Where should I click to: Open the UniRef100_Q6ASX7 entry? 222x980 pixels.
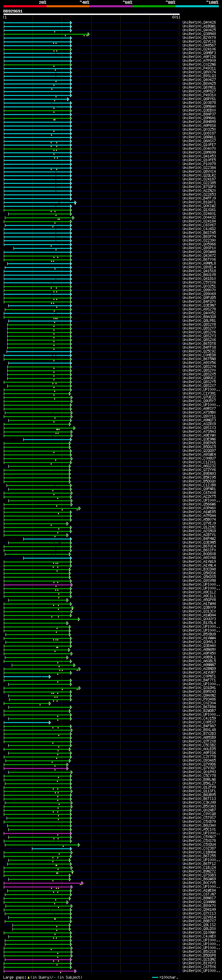[199, 141]
